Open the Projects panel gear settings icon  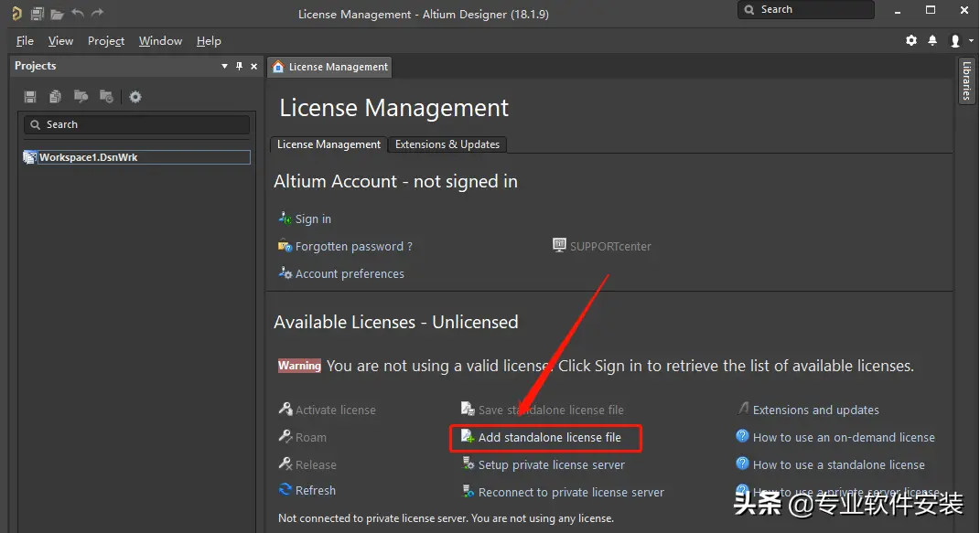pos(135,97)
